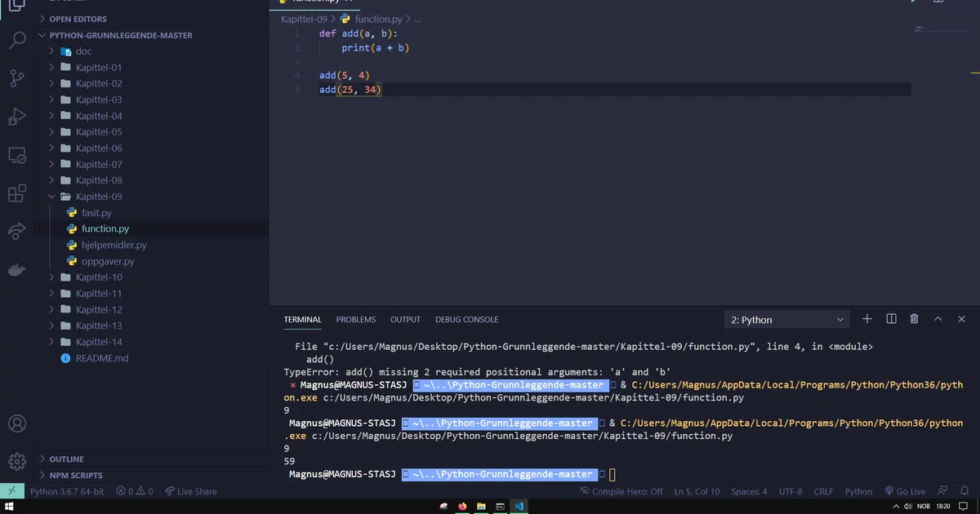Open the Explorer view in the activity bar

point(16,6)
